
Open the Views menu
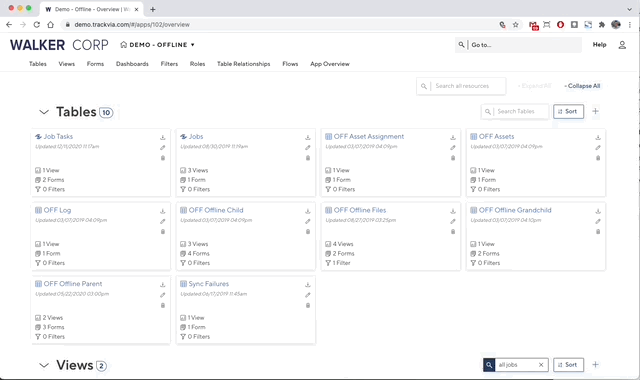point(67,64)
